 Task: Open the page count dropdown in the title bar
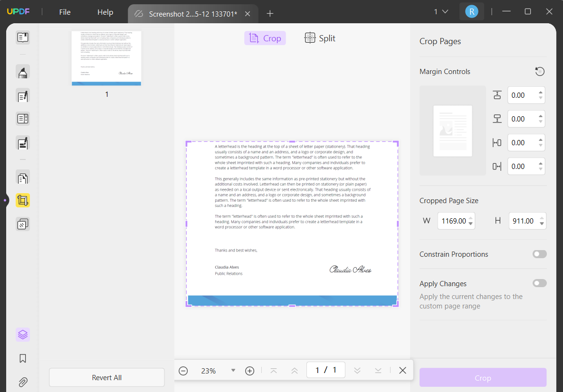(440, 11)
